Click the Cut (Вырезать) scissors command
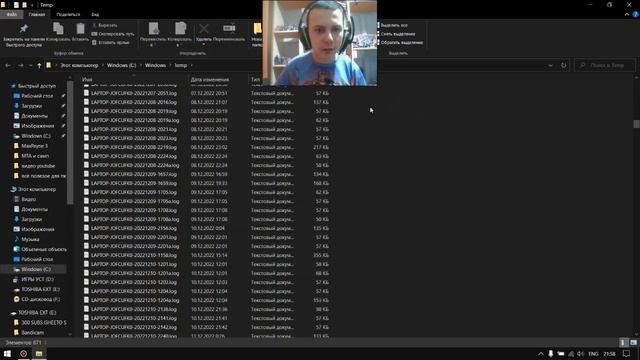This screenshot has width=640, height=360. [105, 25]
